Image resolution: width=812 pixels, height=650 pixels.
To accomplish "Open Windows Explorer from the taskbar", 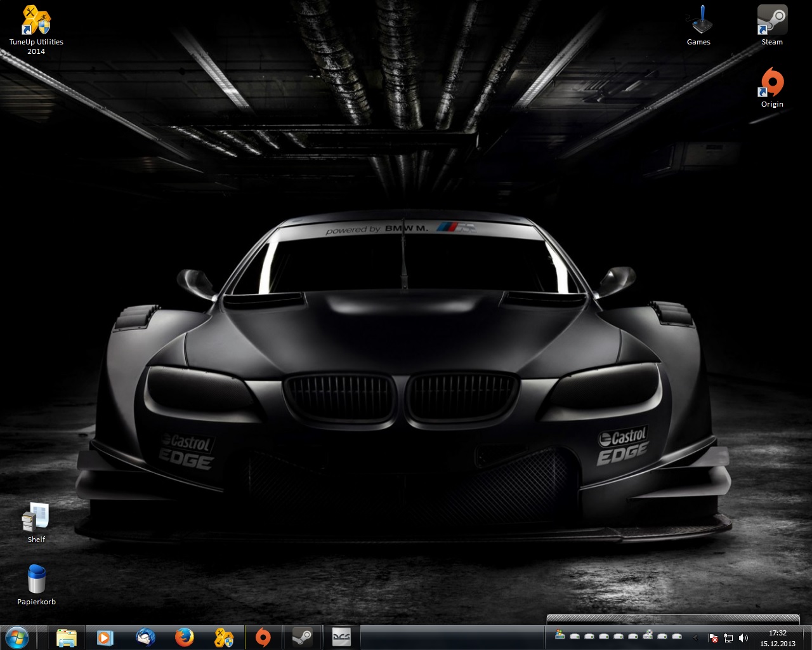I will pyautogui.click(x=67, y=637).
